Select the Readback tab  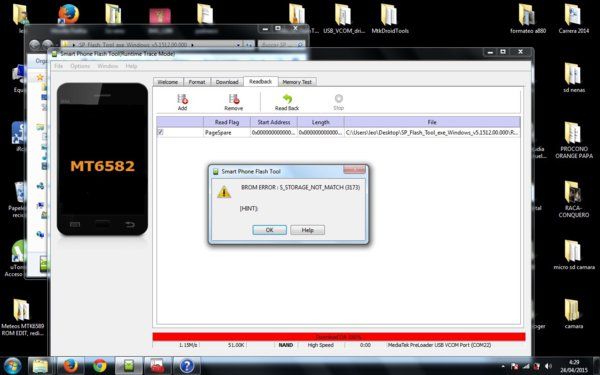(261, 82)
